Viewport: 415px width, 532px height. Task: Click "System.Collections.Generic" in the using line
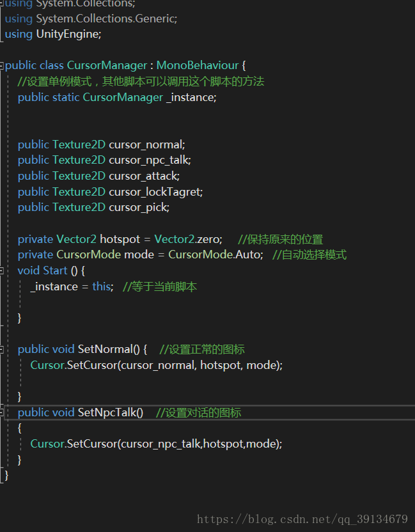coord(106,19)
